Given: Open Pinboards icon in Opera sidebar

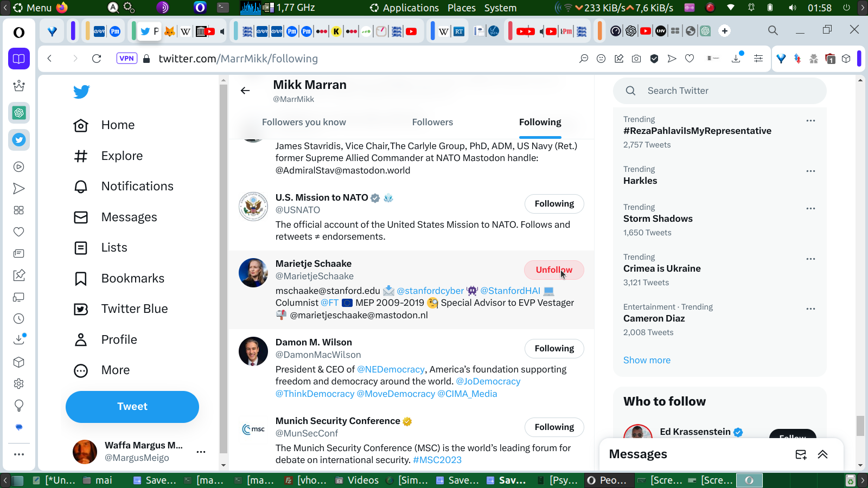Looking at the screenshot, I should point(19,275).
